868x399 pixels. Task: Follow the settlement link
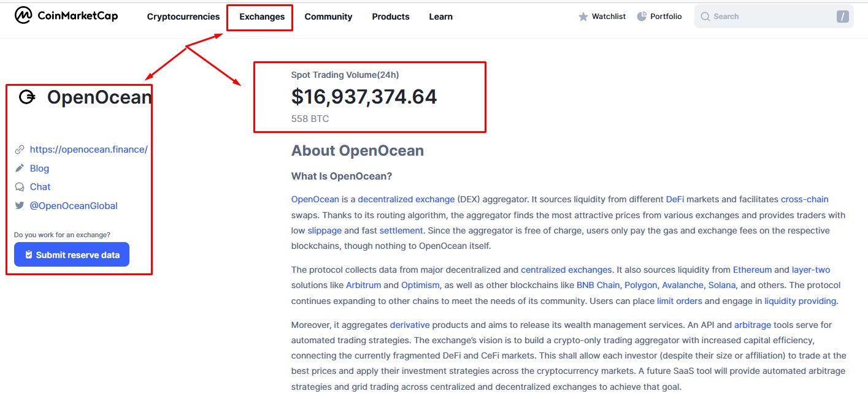[x=401, y=230]
